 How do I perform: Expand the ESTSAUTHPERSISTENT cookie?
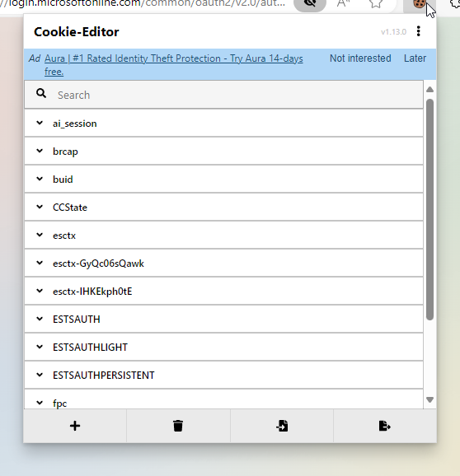coord(224,375)
